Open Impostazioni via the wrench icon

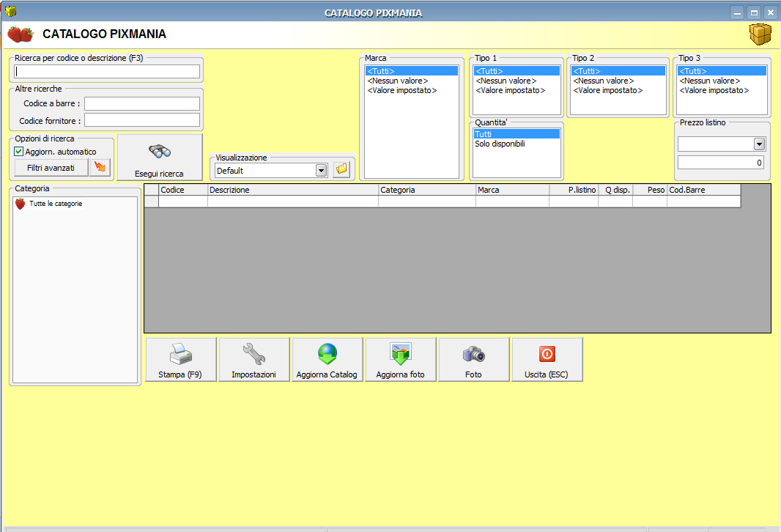[x=253, y=354]
